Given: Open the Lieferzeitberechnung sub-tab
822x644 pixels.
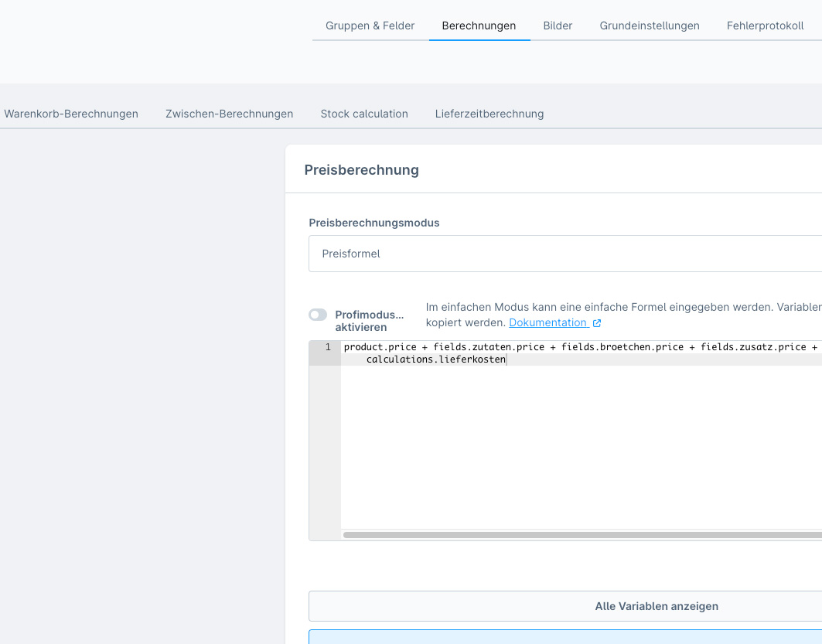Looking at the screenshot, I should [489, 114].
